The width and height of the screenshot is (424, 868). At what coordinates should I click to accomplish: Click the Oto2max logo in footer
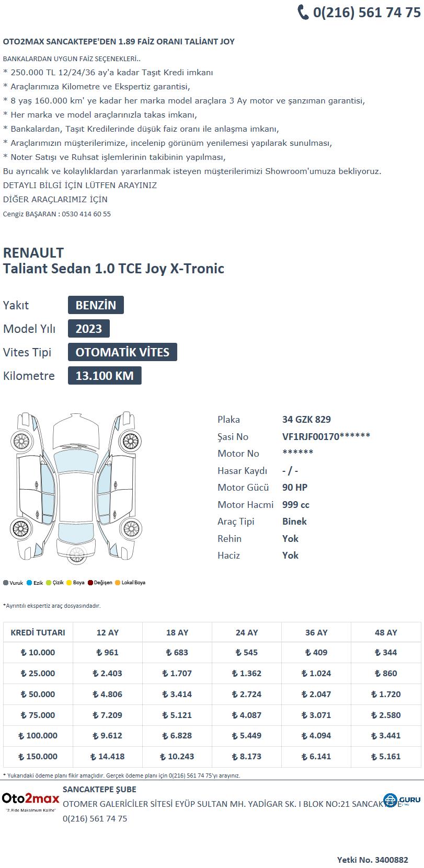click(x=30, y=801)
